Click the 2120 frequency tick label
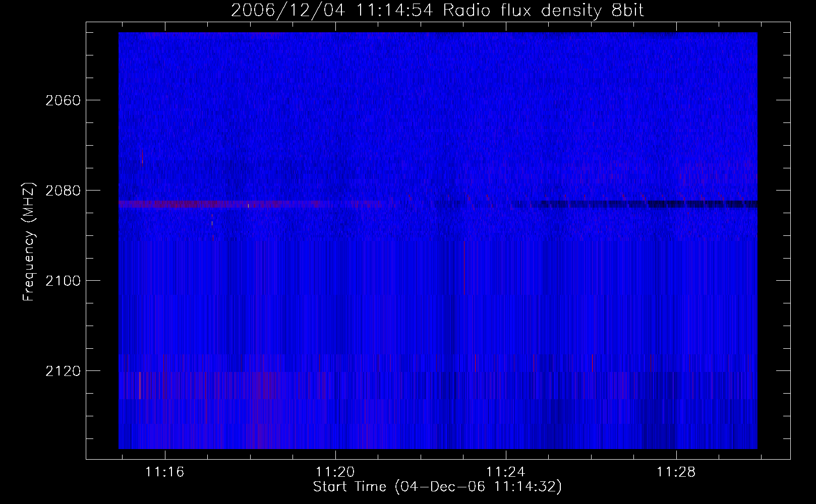 coord(63,371)
